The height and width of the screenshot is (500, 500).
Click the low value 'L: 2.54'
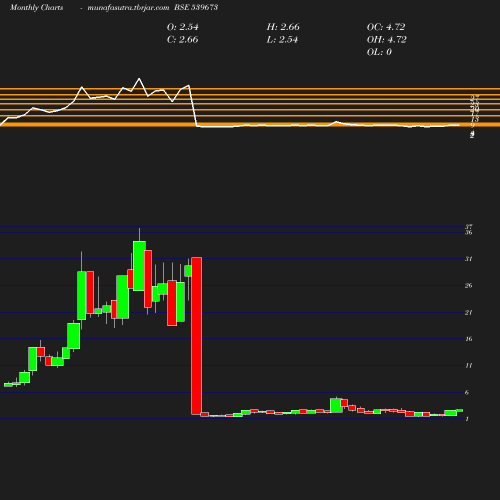pyautogui.click(x=282, y=40)
